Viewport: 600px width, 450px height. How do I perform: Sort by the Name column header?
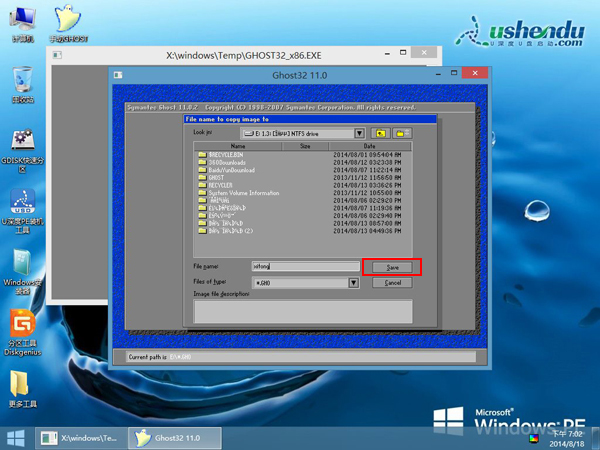coord(238,146)
